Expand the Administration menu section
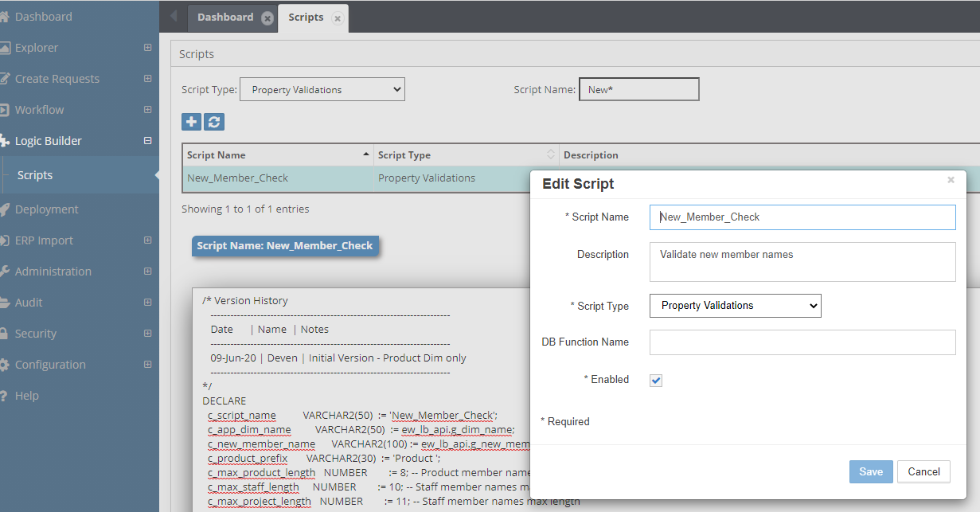The image size is (980, 512). 147,272
